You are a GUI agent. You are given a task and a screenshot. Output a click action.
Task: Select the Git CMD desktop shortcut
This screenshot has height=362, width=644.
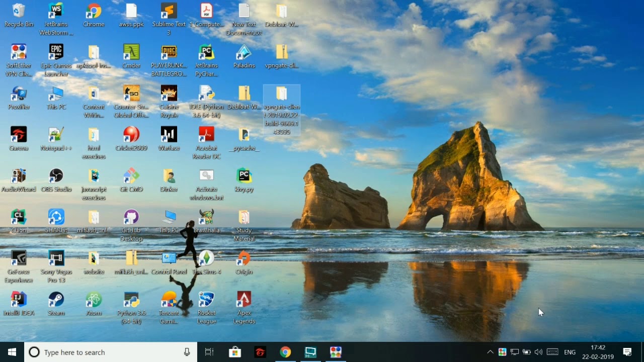point(131,180)
